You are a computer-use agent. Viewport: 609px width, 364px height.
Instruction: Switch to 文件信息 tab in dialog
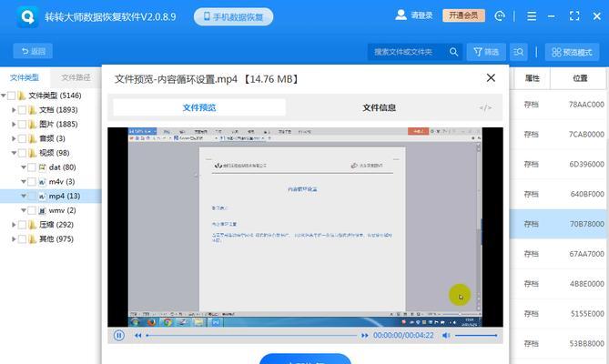tap(379, 107)
